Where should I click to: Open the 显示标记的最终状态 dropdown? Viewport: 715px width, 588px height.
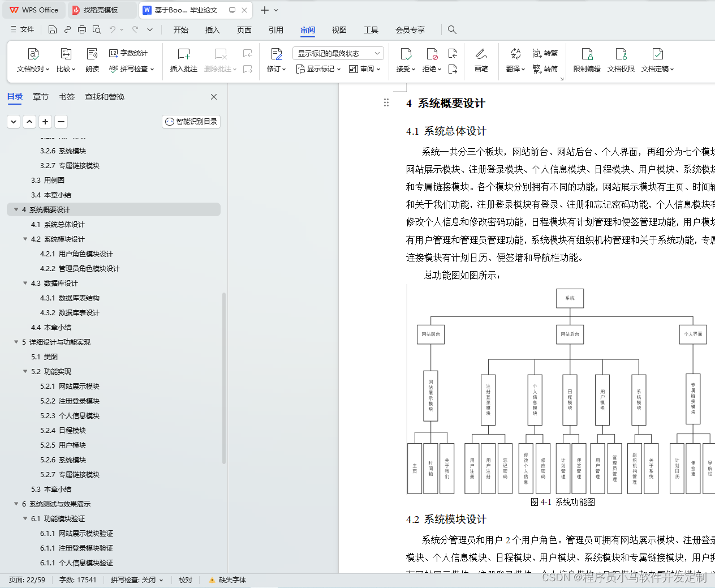click(x=337, y=53)
